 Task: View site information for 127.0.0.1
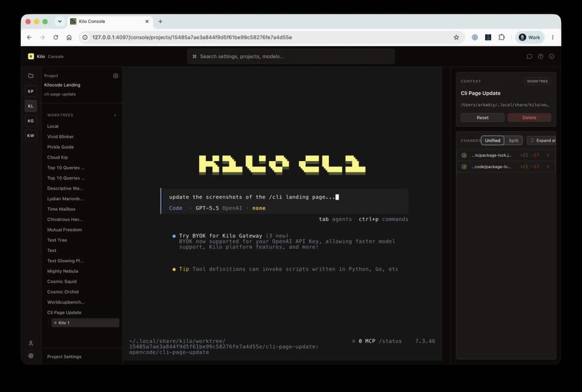(85, 37)
